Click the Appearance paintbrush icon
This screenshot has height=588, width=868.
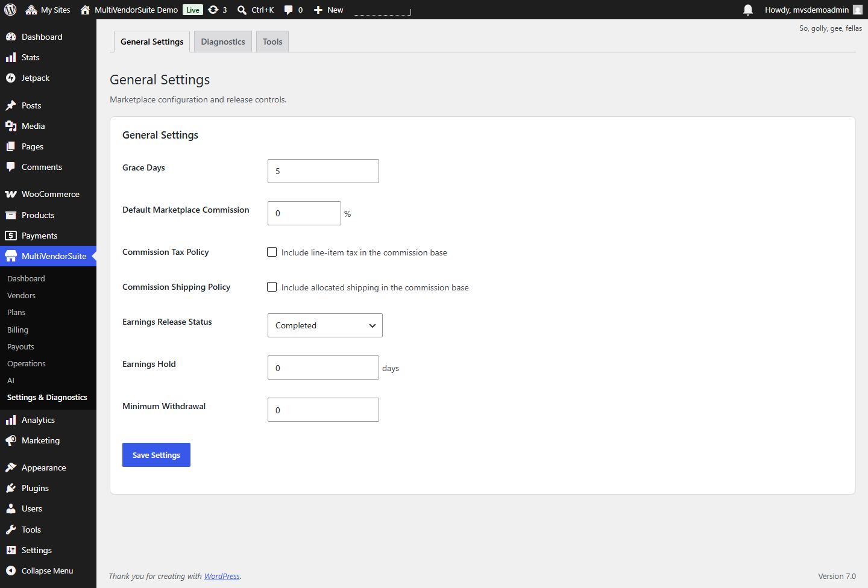point(11,468)
